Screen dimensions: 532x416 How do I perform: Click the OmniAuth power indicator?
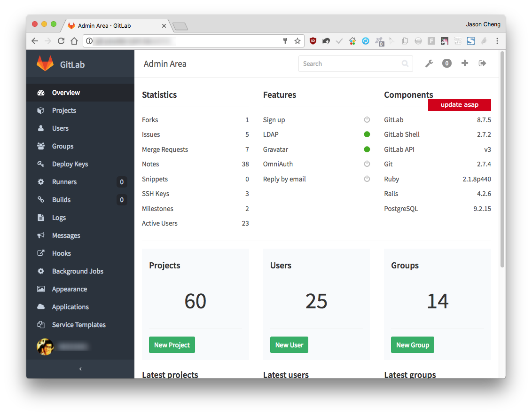[367, 164]
